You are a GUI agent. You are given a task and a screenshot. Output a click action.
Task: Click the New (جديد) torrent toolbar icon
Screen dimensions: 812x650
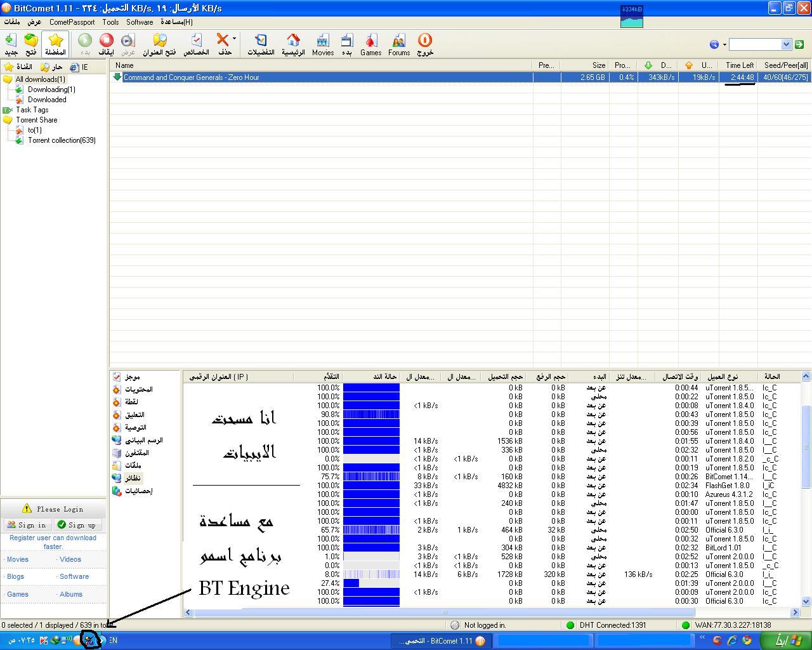click(11, 45)
